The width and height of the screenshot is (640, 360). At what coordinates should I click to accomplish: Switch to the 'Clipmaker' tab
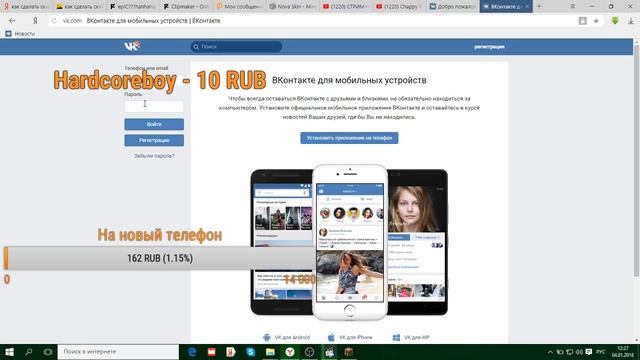186,7
